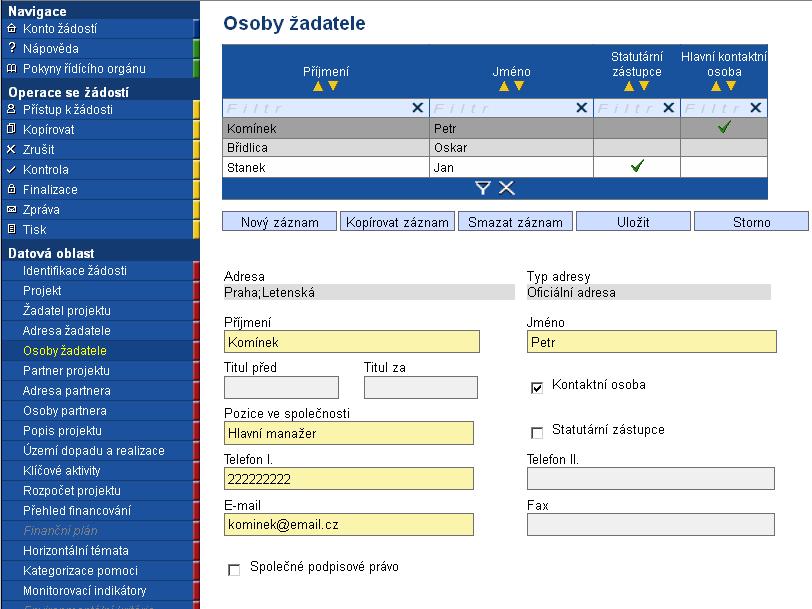
Task: Sort Jméno column descending arrow
Action: (519, 86)
